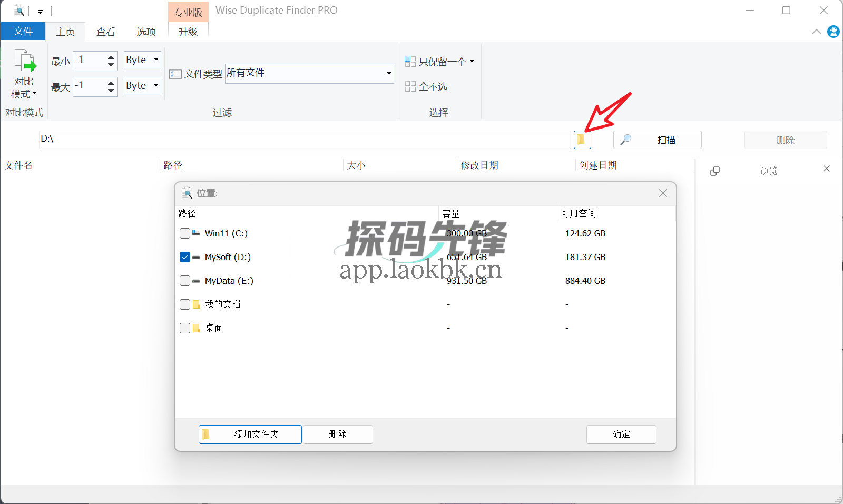Click the 桌面 folder icon
The width and height of the screenshot is (843, 504).
tap(196, 328)
